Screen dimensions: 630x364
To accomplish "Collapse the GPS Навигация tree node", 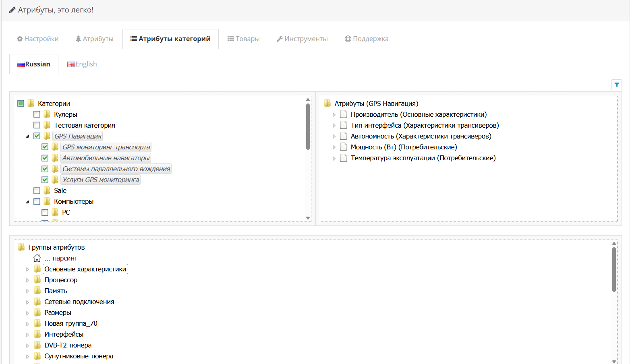I will [27, 136].
